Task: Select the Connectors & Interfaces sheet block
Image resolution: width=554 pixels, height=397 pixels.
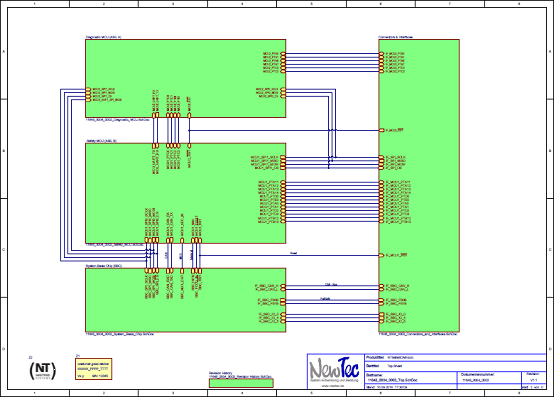Action: click(419, 185)
